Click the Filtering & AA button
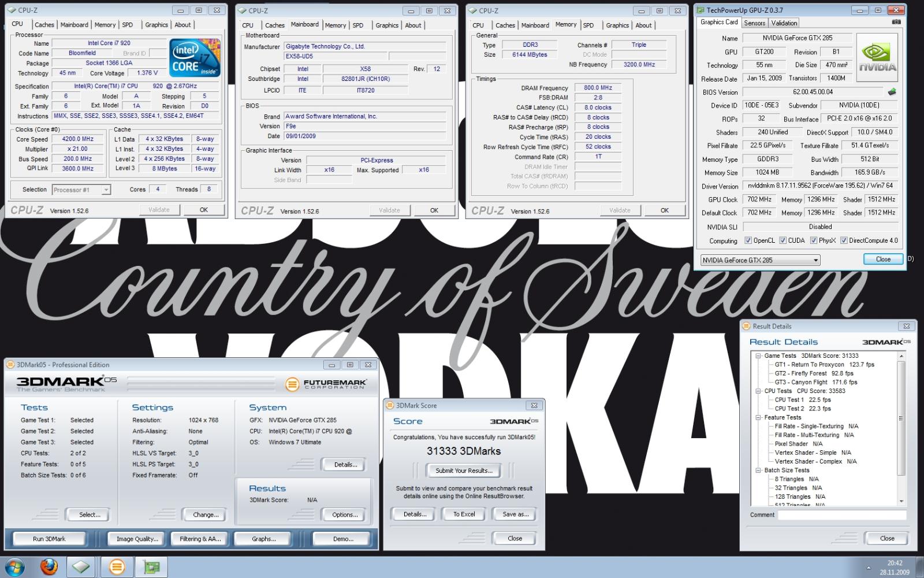 [200, 539]
